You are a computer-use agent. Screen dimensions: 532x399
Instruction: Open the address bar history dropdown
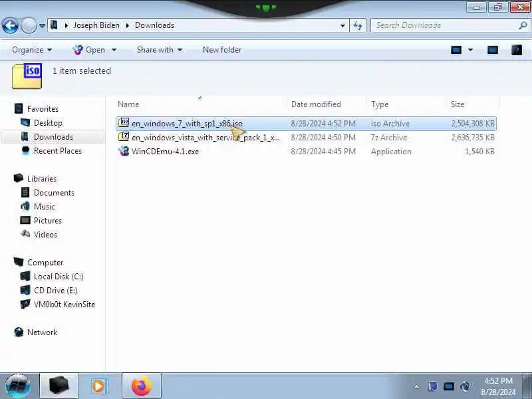(x=342, y=25)
